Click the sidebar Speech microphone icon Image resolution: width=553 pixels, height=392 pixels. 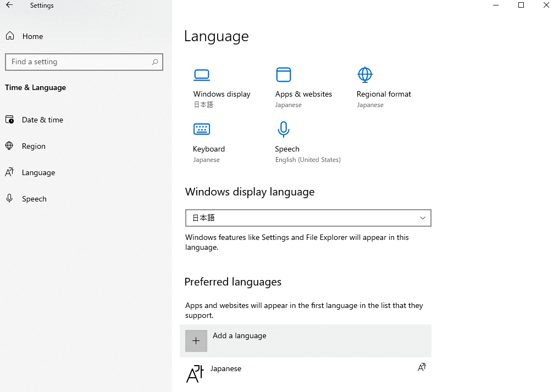coord(9,198)
